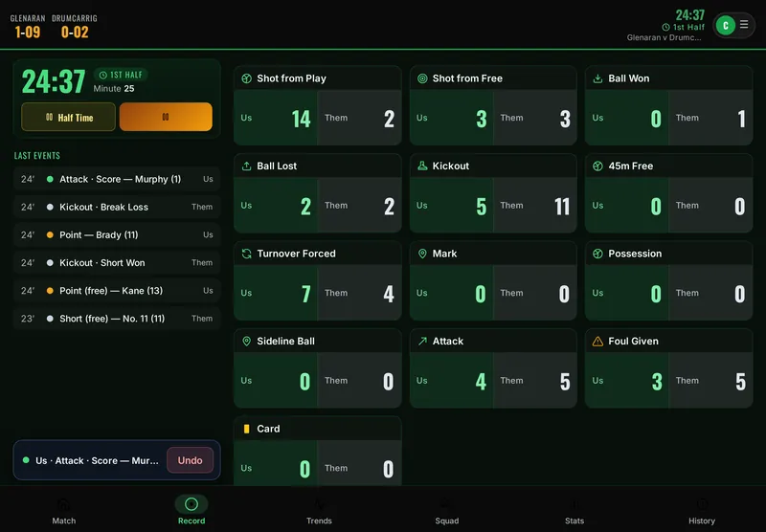The height and width of the screenshot is (532, 766).
Task: Record Kickout for Them
Action: coord(535,205)
